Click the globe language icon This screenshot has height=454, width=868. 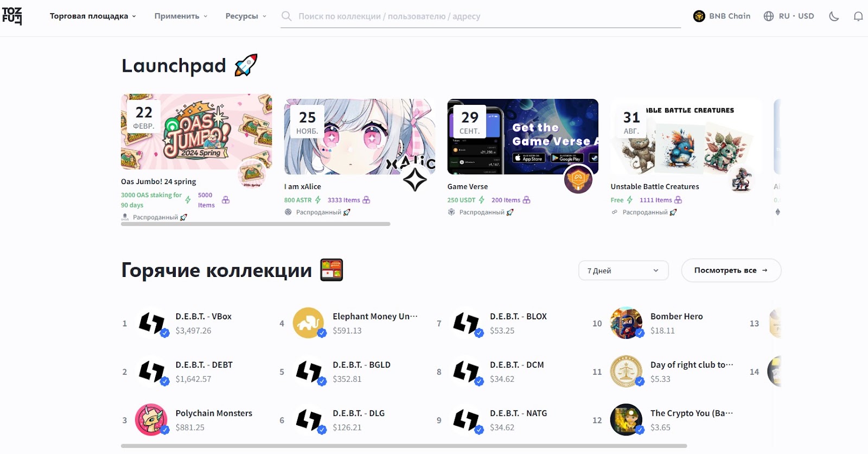tap(769, 16)
